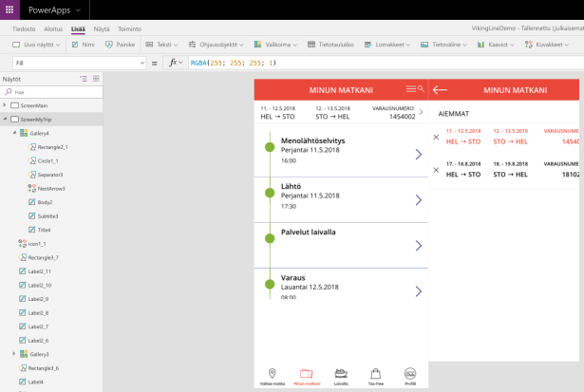Click the RGBA formula bar field
This screenshot has width=584, height=392.
380,63
